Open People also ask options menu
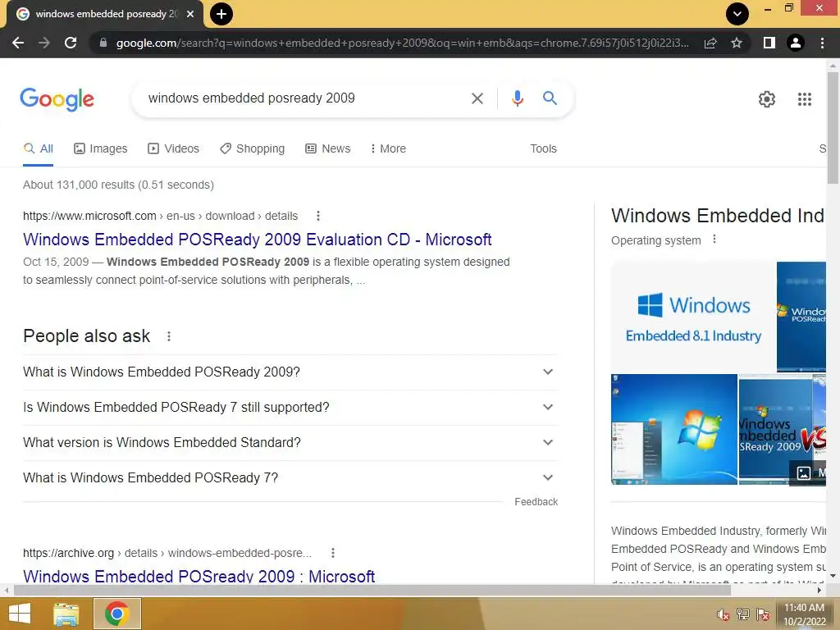 pos(169,336)
